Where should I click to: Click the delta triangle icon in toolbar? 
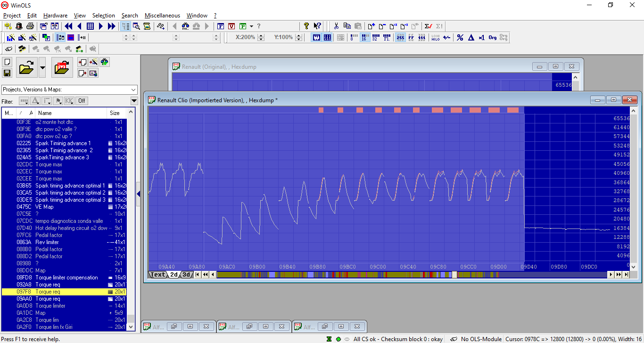pos(471,38)
